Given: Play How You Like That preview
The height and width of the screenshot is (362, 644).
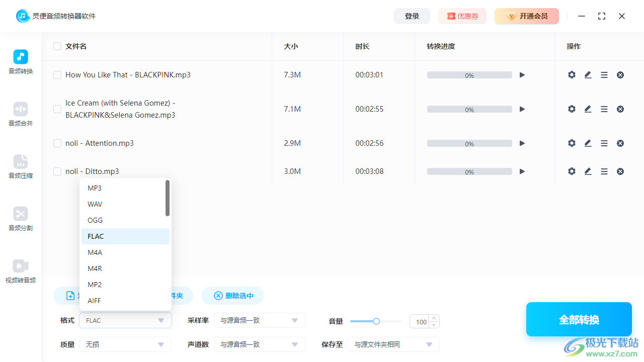Looking at the screenshot, I should pos(522,75).
